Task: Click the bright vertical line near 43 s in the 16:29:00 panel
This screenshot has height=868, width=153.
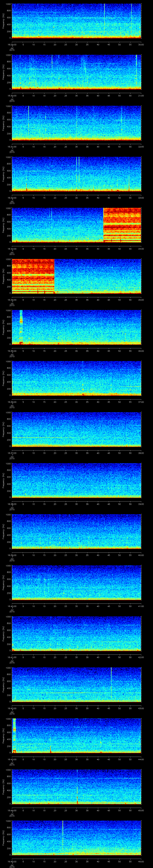Action: 105,19
